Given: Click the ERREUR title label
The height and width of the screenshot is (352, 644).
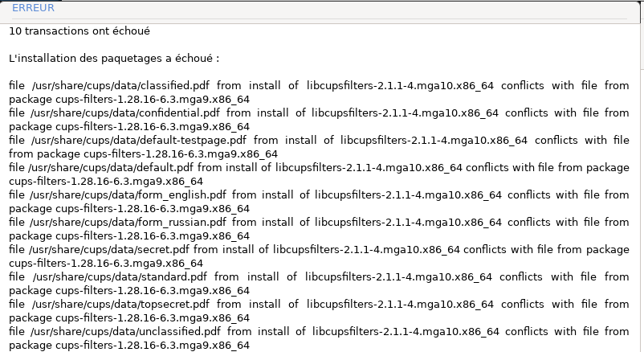Looking at the screenshot, I should pyautogui.click(x=34, y=7).
